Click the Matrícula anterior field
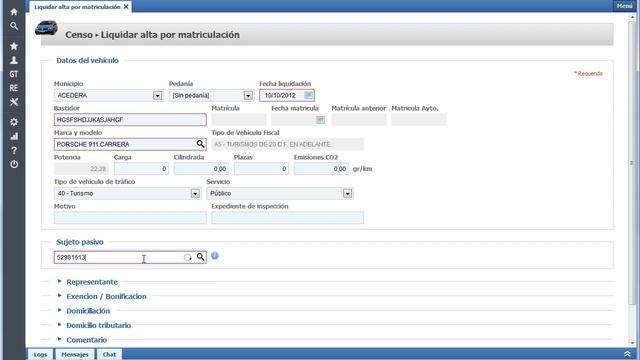Screen dimensions: 640x360 (x=359, y=120)
